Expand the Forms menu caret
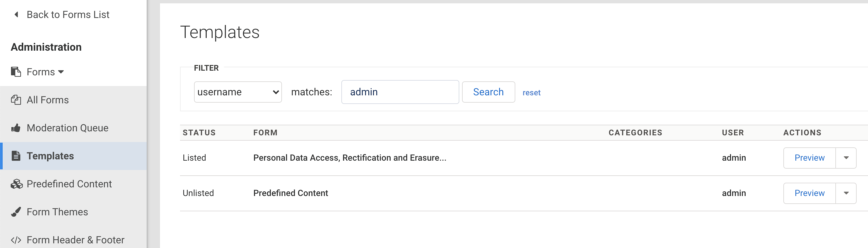This screenshot has width=868, height=248. (x=61, y=72)
